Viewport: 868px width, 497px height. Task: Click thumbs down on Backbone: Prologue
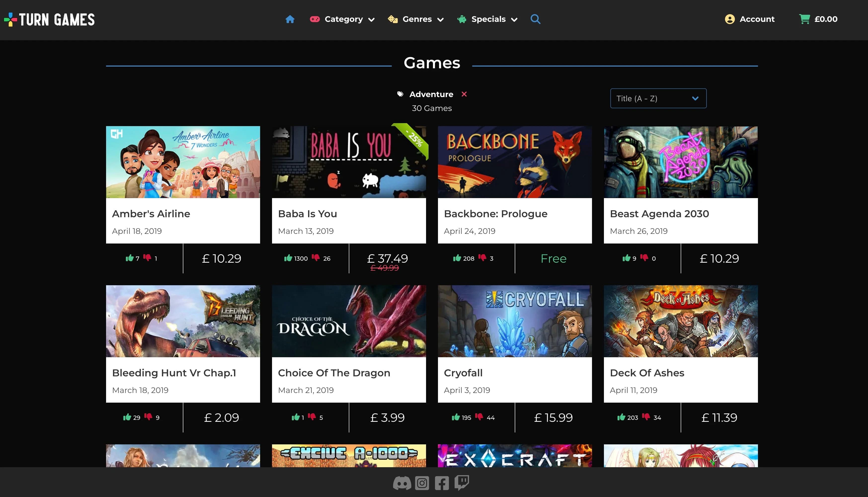pyautogui.click(x=482, y=258)
